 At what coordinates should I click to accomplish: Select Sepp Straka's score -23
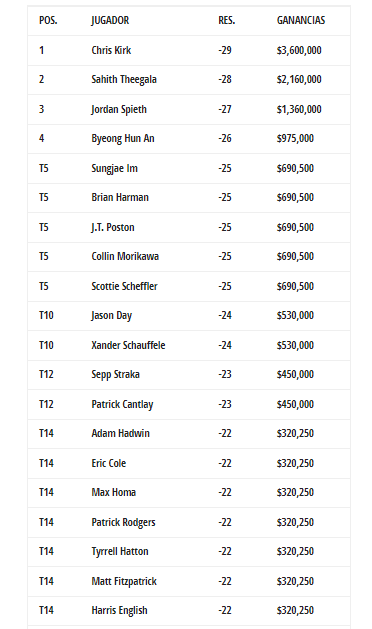click(x=225, y=374)
